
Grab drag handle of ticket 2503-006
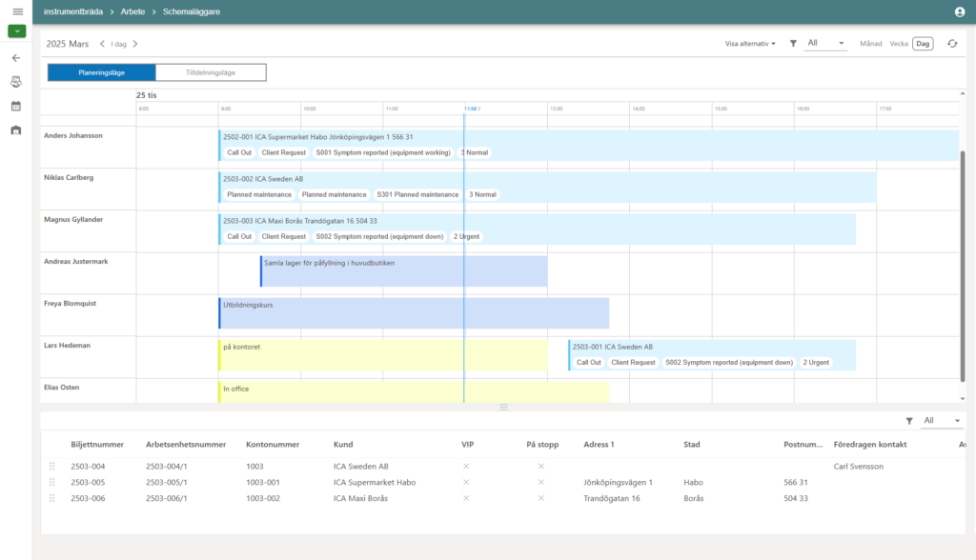[52, 498]
